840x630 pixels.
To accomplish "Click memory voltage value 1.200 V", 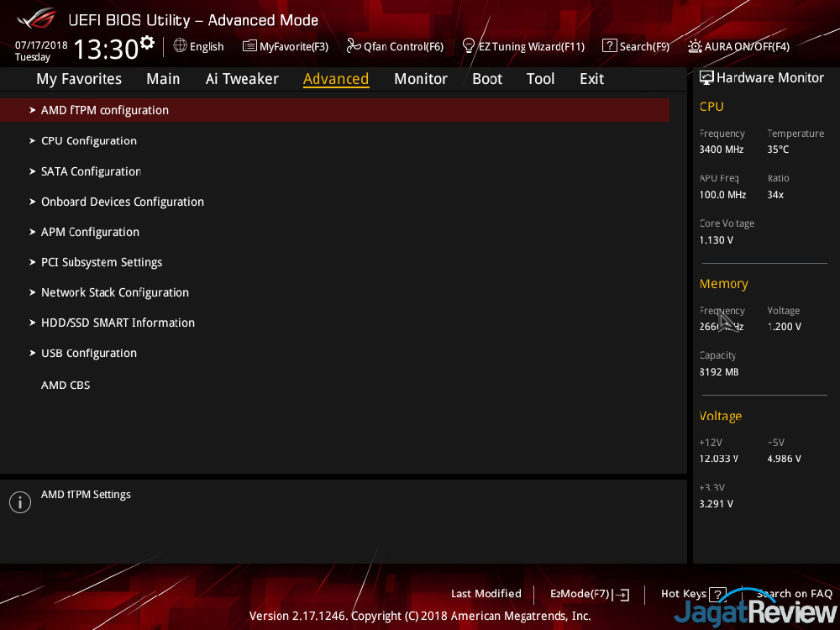I will click(x=785, y=327).
